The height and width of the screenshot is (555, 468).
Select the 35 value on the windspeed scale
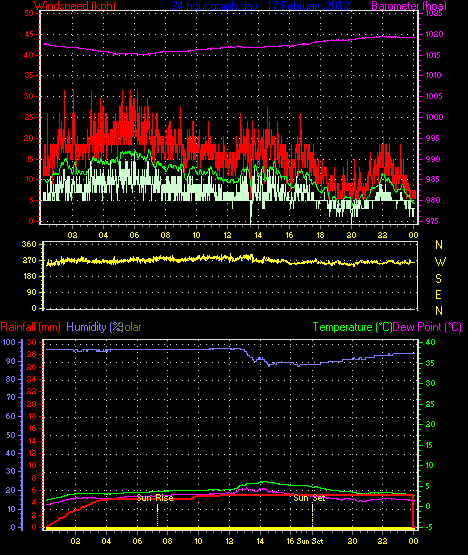pyautogui.click(x=29, y=75)
